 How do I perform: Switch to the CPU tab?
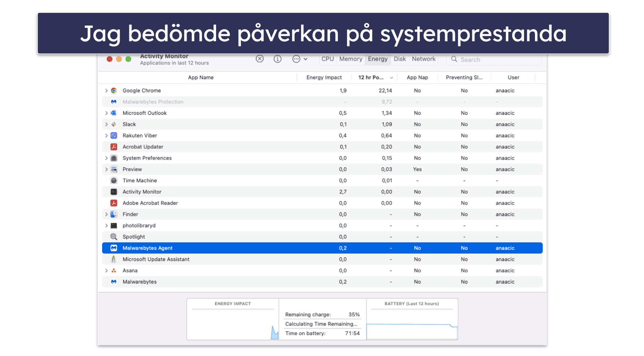pos(328,59)
